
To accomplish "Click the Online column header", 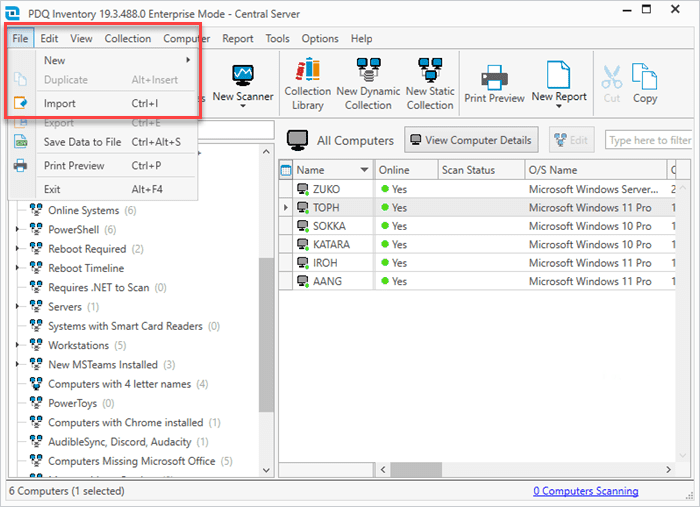I will coord(406,170).
